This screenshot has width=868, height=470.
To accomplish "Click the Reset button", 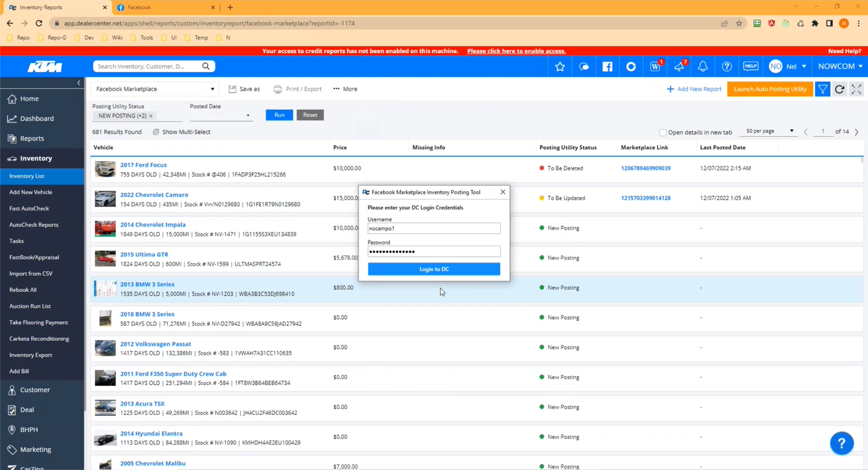I will point(310,115).
